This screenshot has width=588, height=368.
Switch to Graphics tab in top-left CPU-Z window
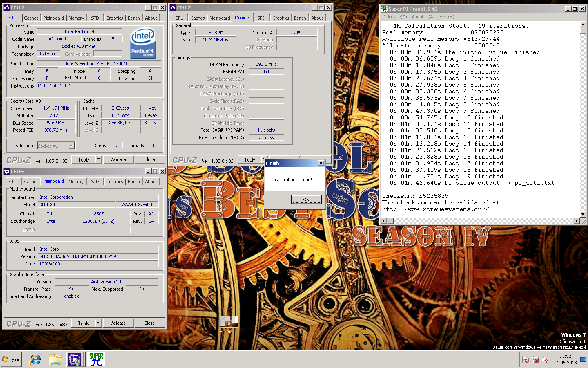pos(115,18)
